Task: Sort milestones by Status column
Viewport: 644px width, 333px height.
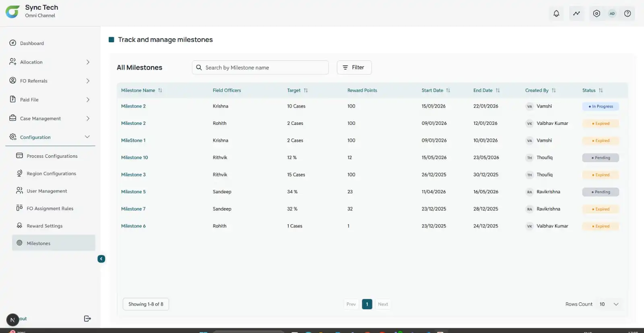Action: coord(601,90)
